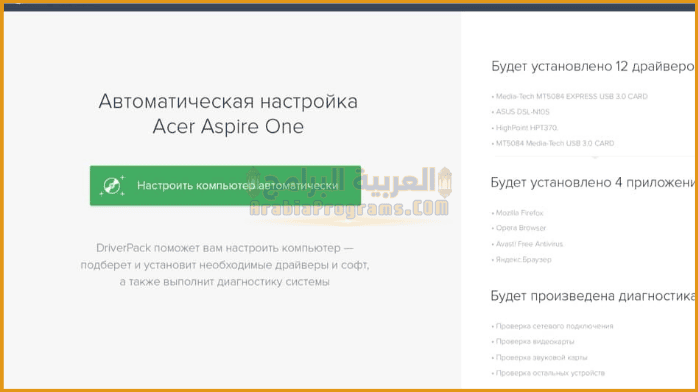698x392 pixels.
Task: Click the green 'Настроить компьютер автоматически' button
Action: pos(225,186)
